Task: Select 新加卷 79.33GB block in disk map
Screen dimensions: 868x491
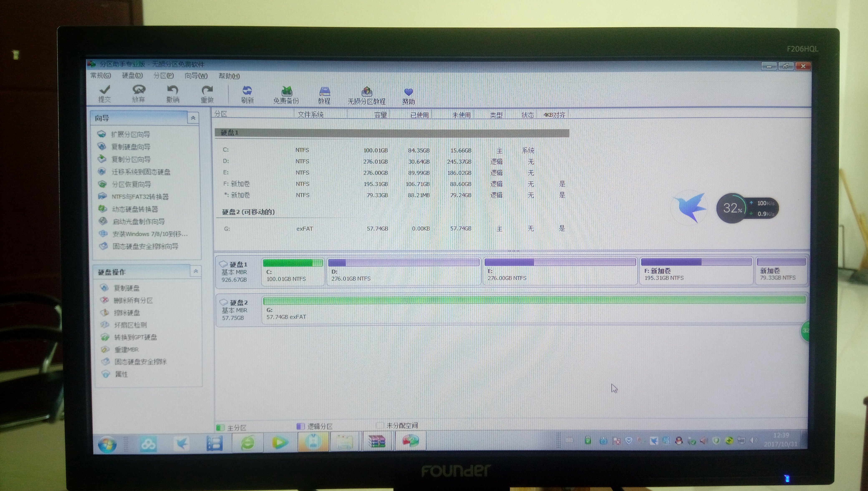Action: pos(781,271)
